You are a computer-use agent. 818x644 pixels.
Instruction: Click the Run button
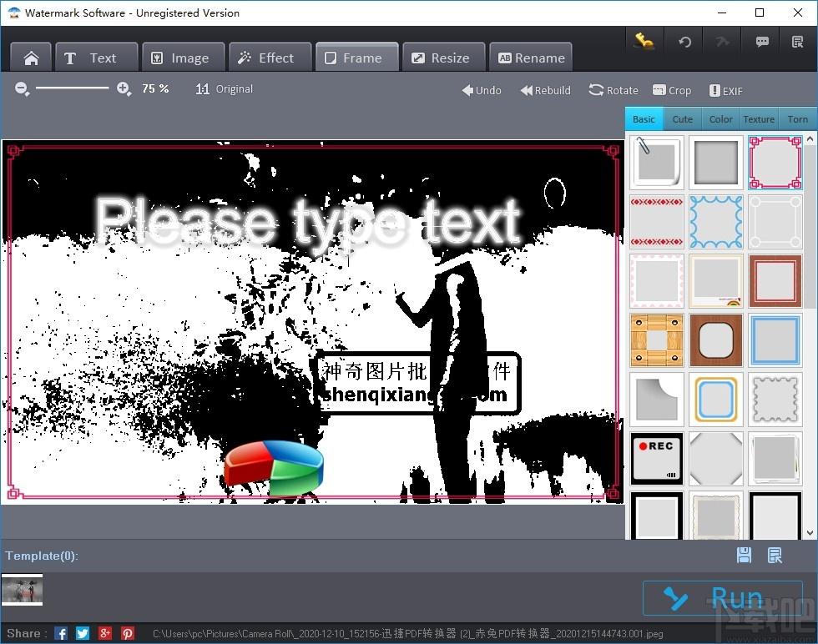pos(723,598)
